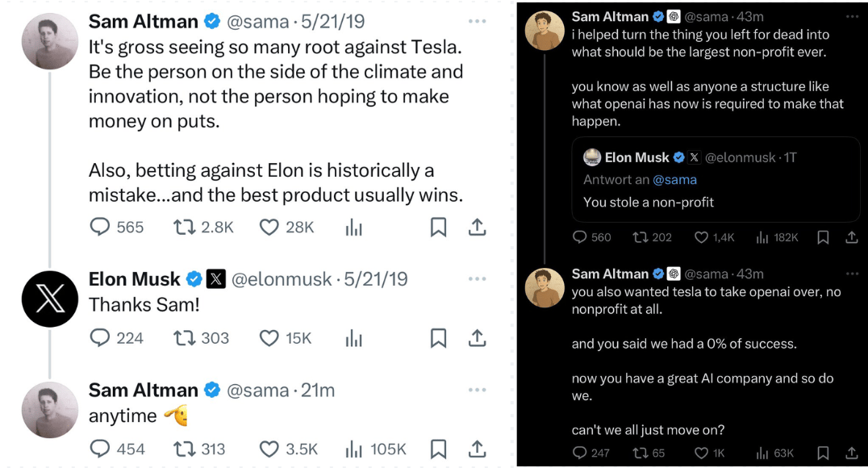The width and height of the screenshot is (868, 468).
Task: Share Elon Musk's 'Thanks Sam!' tweet
Action: click(x=477, y=338)
